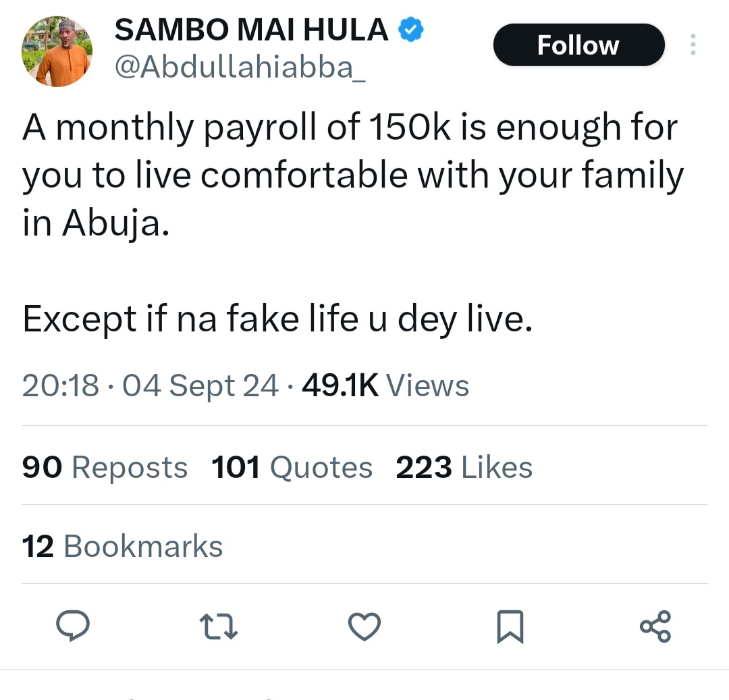Follow SAMBO MAI HULA
This screenshot has height=700, width=729.
pyautogui.click(x=578, y=45)
